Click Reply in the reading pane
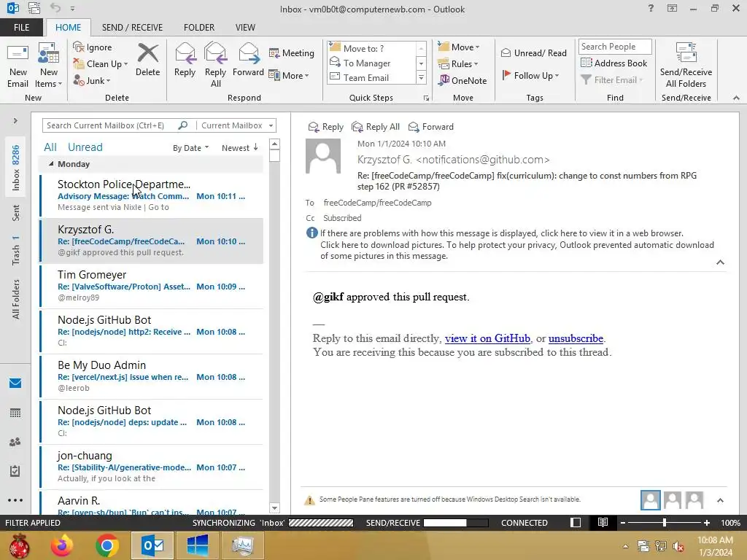747x560 pixels. tap(326, 127)
